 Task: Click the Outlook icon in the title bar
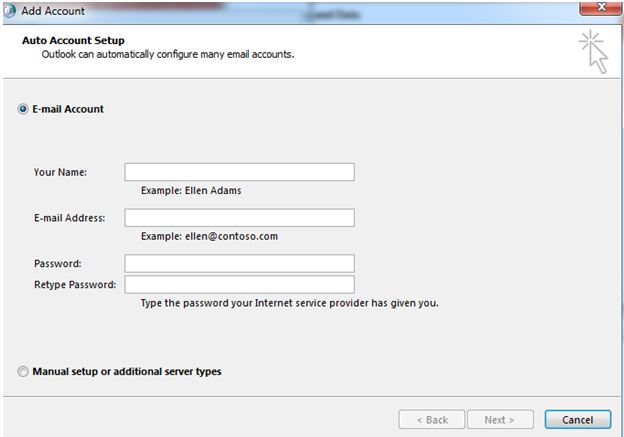(x=9, y=11)
